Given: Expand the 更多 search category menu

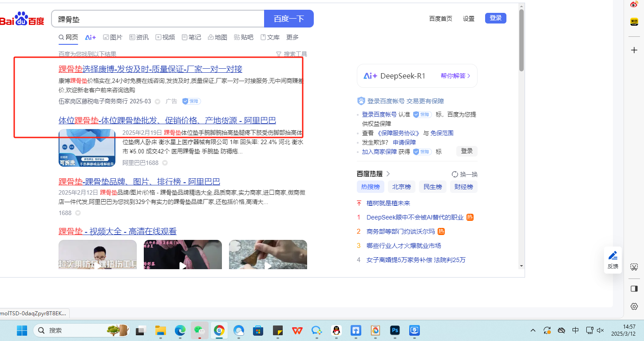Looking at the screenshot, I should point(292,37).
